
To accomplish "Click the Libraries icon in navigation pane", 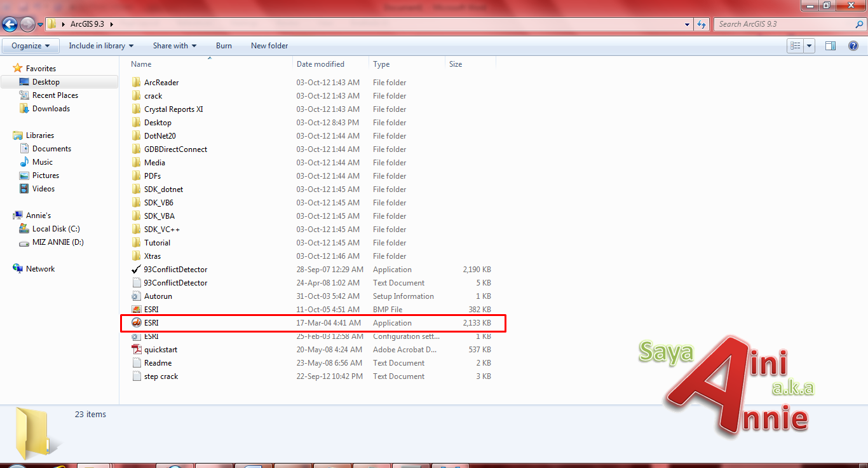I will [18, 135].
